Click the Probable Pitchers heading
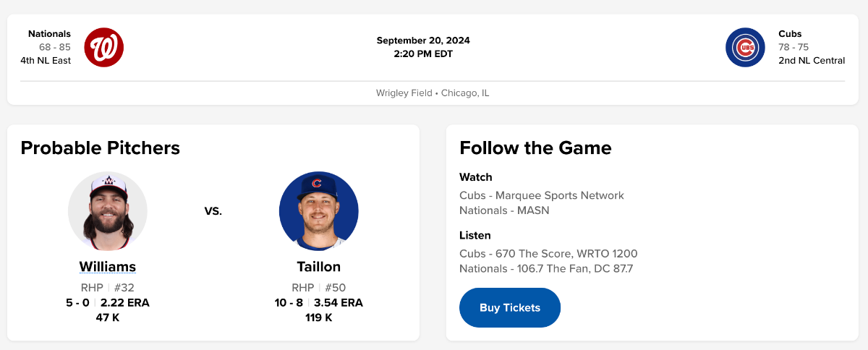 [x=100, y=148]
